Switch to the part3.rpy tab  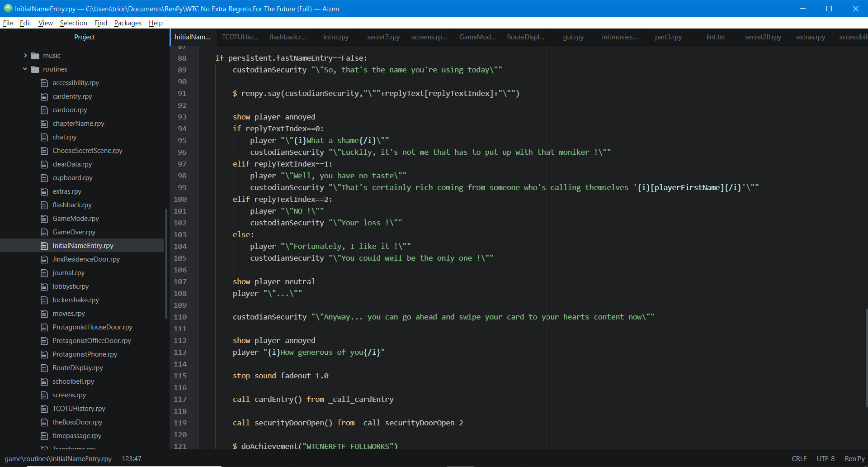pyautogui.click(x=668, y=37)
